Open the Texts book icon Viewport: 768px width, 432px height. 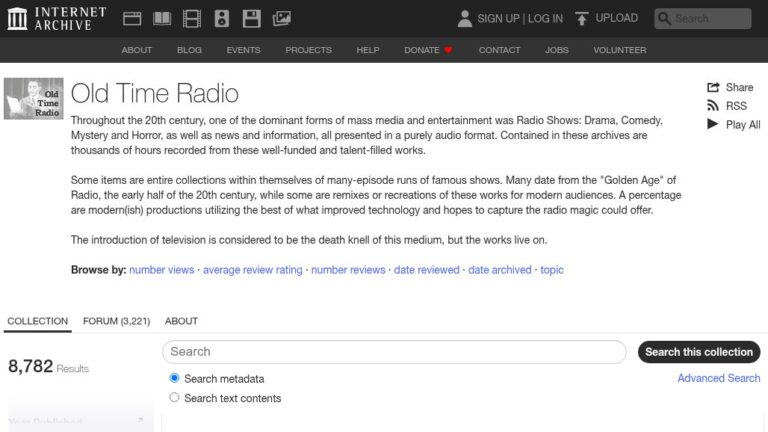pyautogui.click(x=161, y=18)
